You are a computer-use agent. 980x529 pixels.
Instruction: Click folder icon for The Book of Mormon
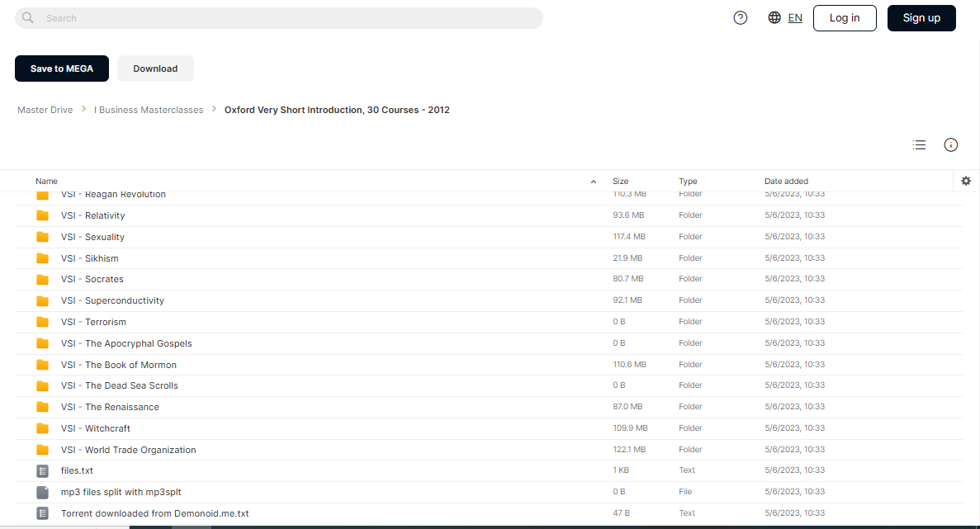point(42,364)
